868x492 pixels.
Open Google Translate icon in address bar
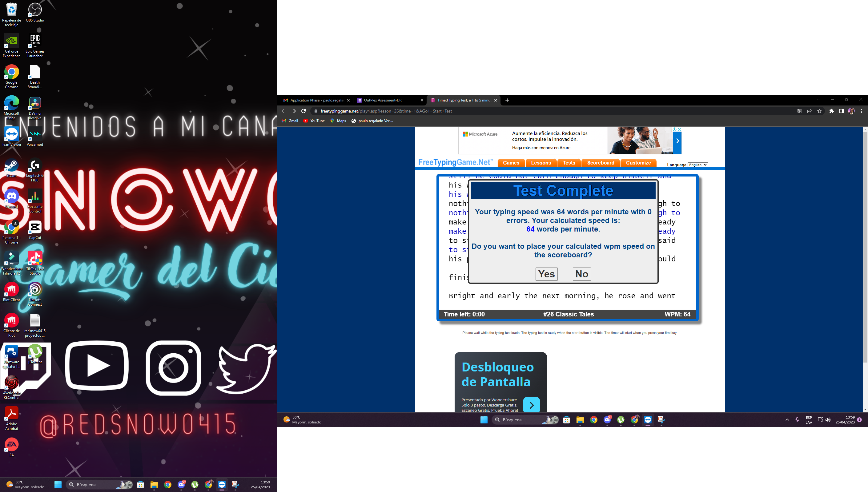[799, 111]
